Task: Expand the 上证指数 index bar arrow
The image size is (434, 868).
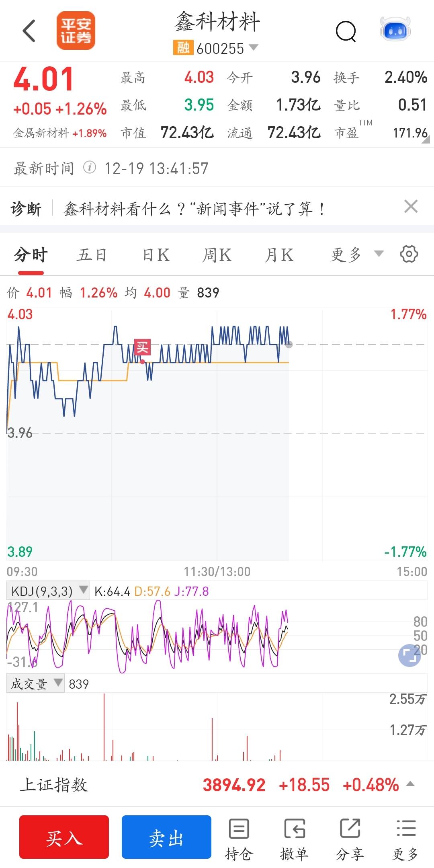Action: 410,784
